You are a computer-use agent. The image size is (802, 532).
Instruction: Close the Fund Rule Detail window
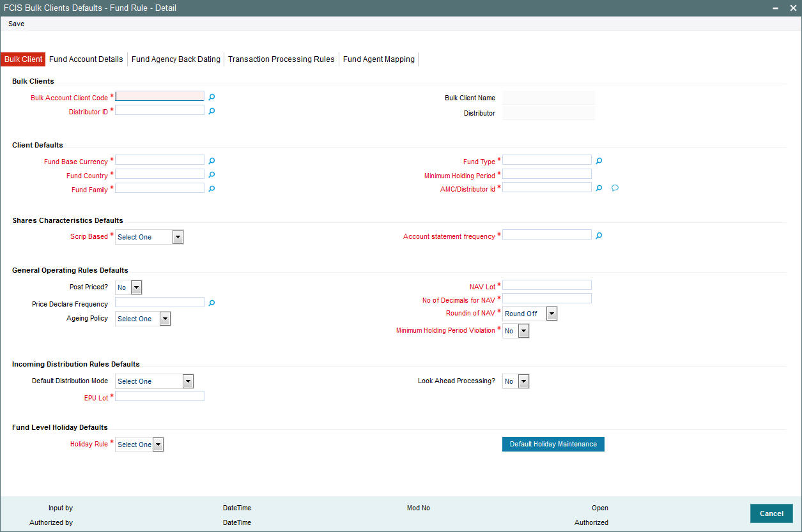point(793,8)
